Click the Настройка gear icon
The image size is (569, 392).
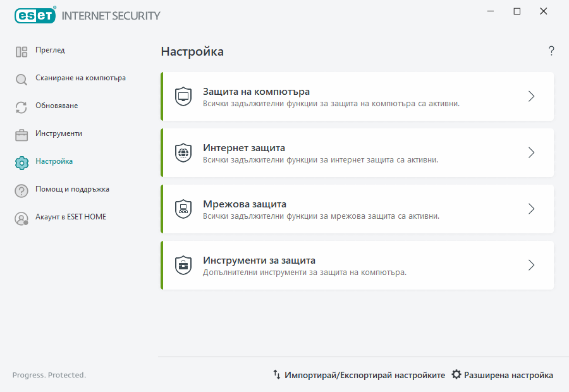pyautogui.click(x=21, y=161)
